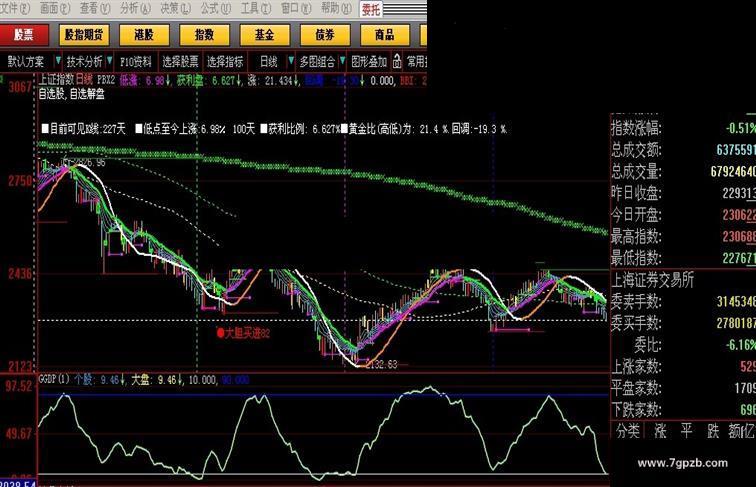Select the 分类 tab in side panel

coord(628,431)
